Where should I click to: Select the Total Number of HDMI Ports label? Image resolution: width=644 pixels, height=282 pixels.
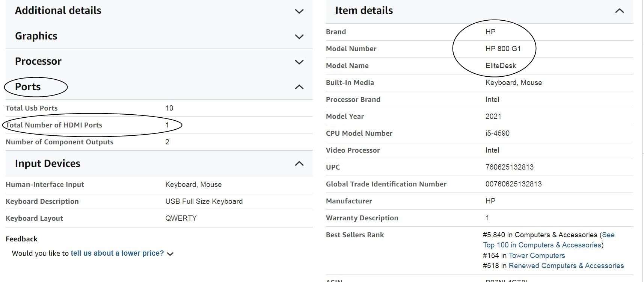pyautogui.click(x=54, y=125)
